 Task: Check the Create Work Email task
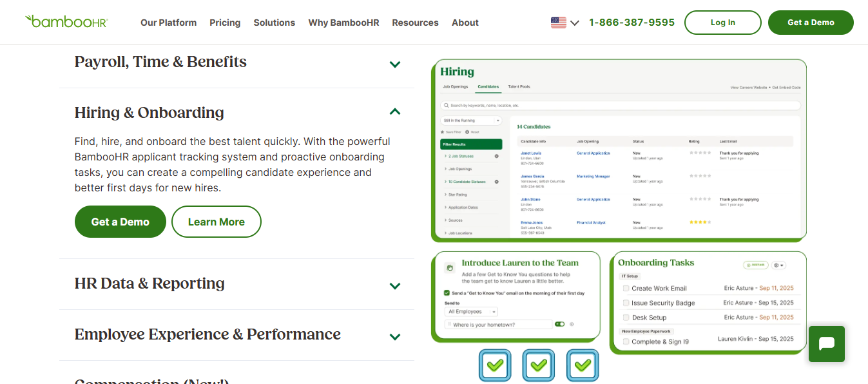pos(626,288)
